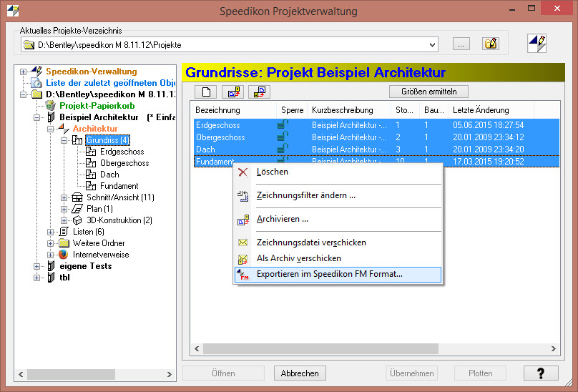The image size is (578, 392).
Task: Click the floor plan icon next to Grundriss (4)
Action: [77, 140]
